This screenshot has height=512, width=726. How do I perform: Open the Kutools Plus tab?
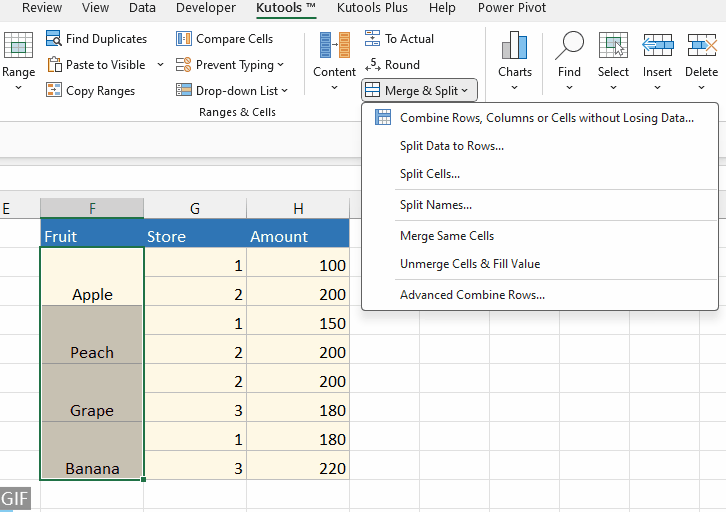(372, 8)
